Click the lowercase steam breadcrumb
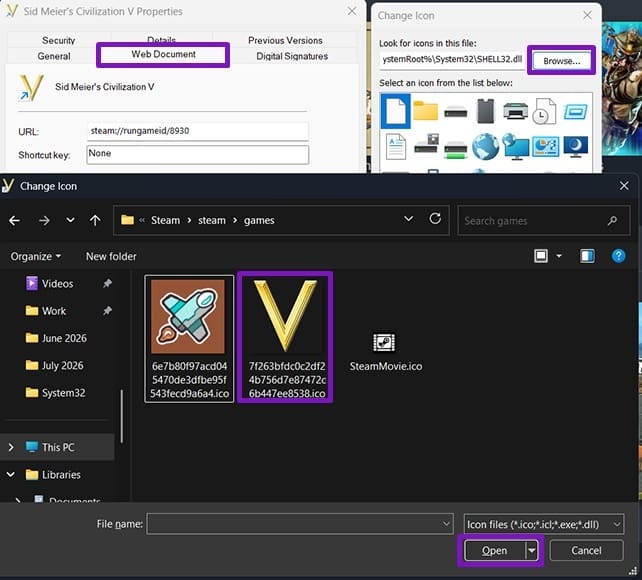This screenshot has height=580, width=642. pos(212,220)
